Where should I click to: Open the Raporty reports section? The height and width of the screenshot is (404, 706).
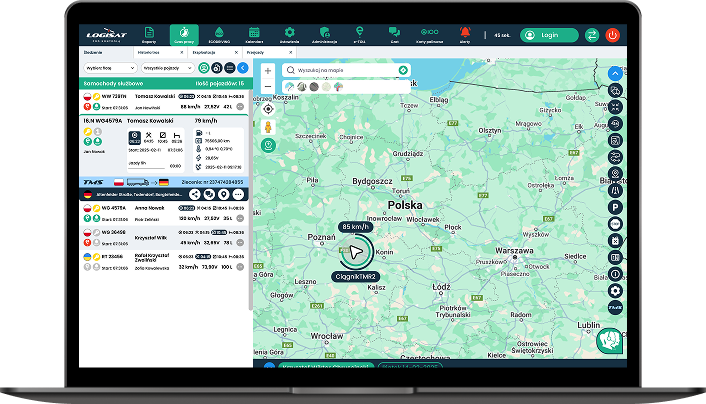[149, 35]
